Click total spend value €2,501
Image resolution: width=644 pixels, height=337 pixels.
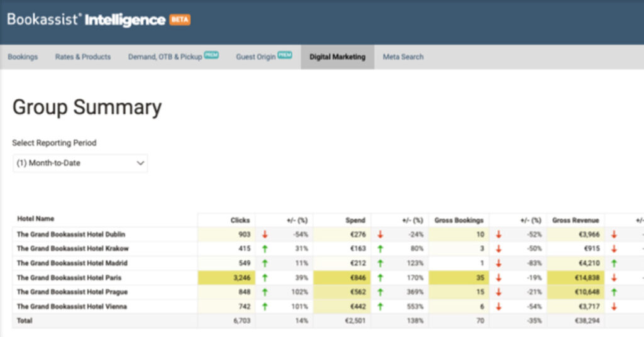coord(355,321)
